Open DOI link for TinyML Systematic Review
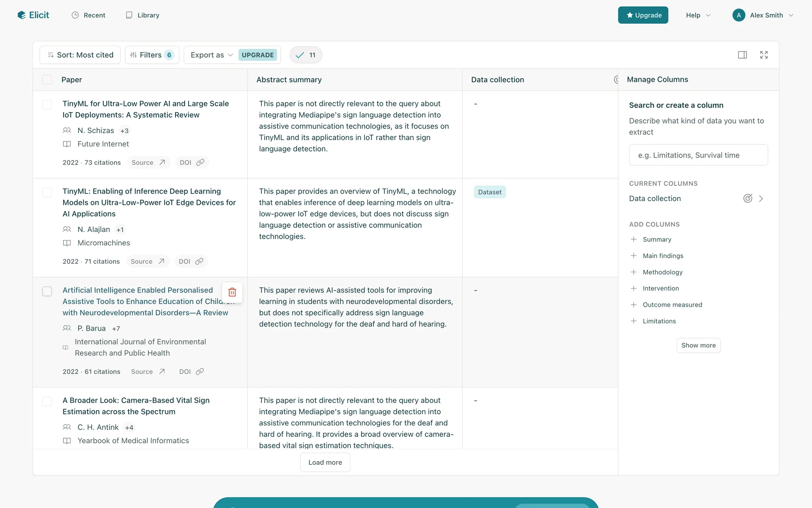 [192, 163]
